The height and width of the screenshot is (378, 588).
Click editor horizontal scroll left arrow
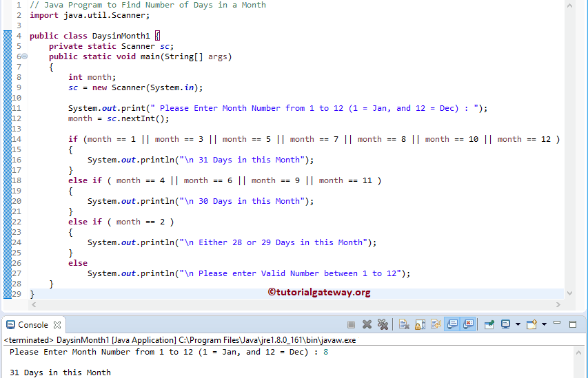click(34, 304)
